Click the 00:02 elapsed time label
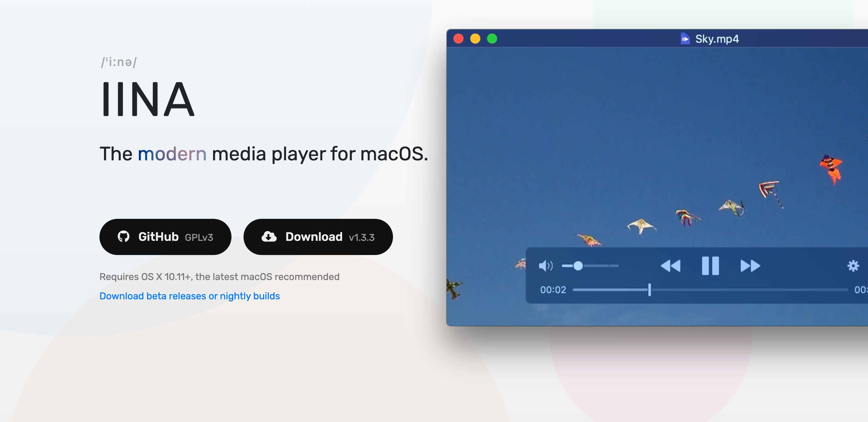Viewport: 868px width, 422px height. click(x=553, y=290)
